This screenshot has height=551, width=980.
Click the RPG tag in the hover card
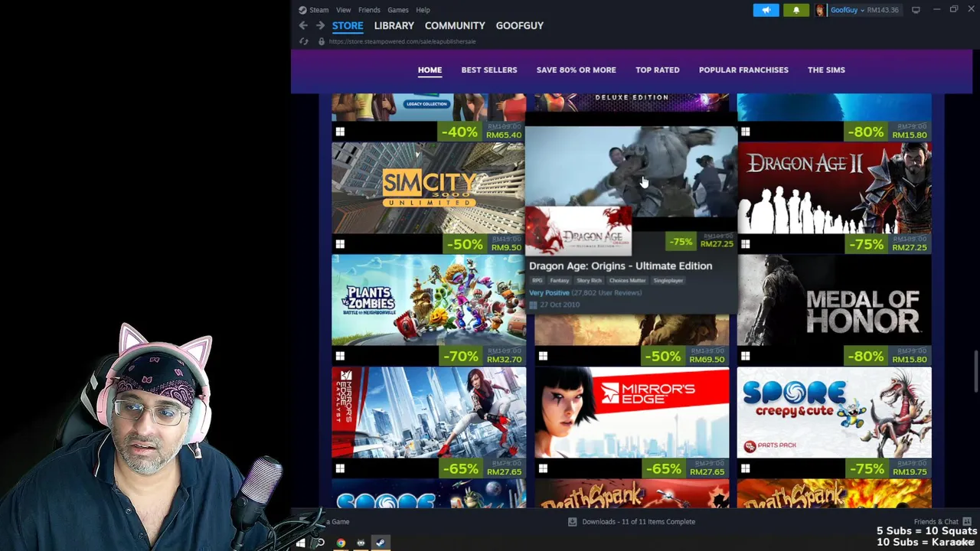pos(537,280)
